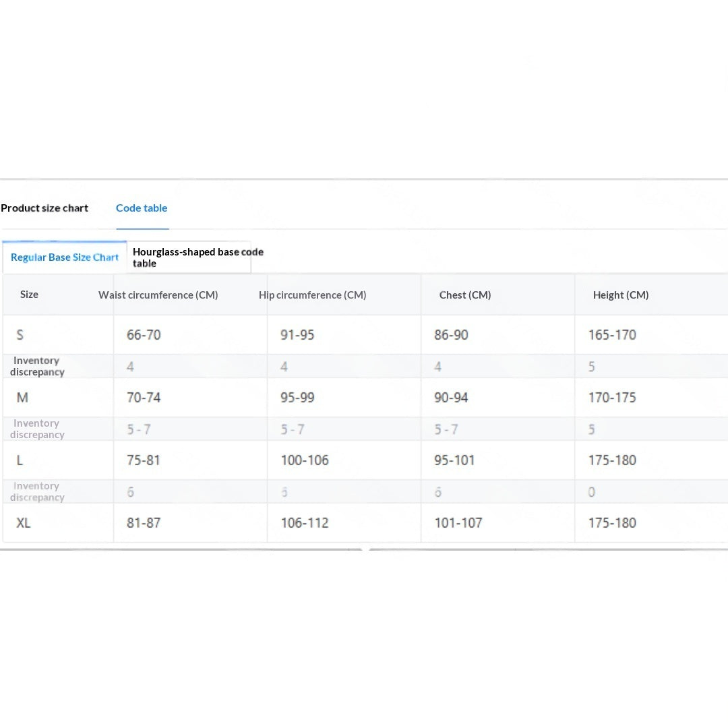728x728 pixels.
Task: Select the XL size row label
Action: (x=23, y=523)
